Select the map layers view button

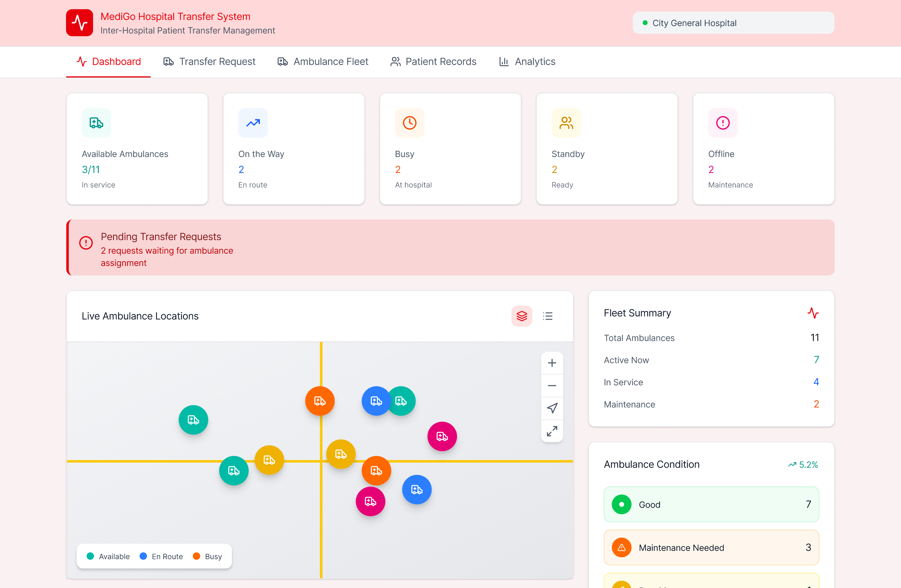[522, 316]
